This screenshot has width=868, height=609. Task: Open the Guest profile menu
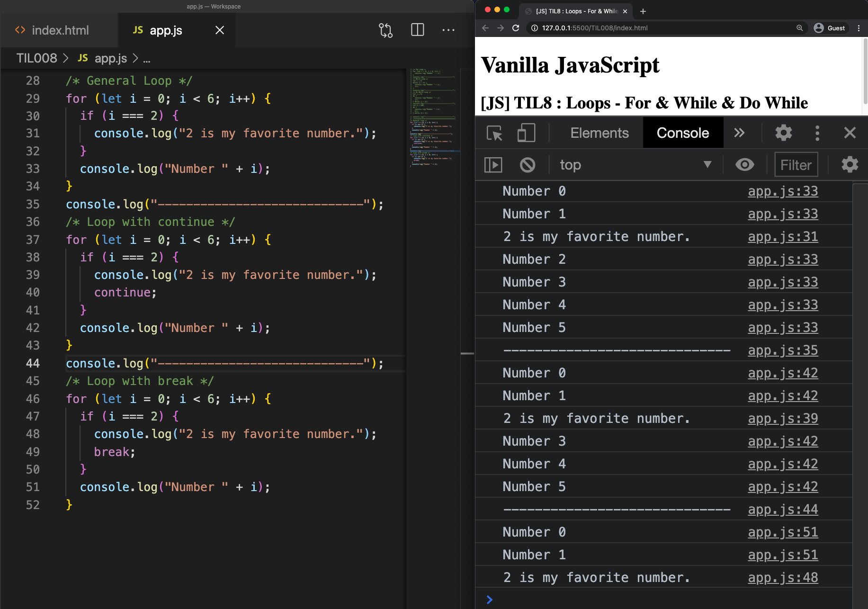point(830,28)
